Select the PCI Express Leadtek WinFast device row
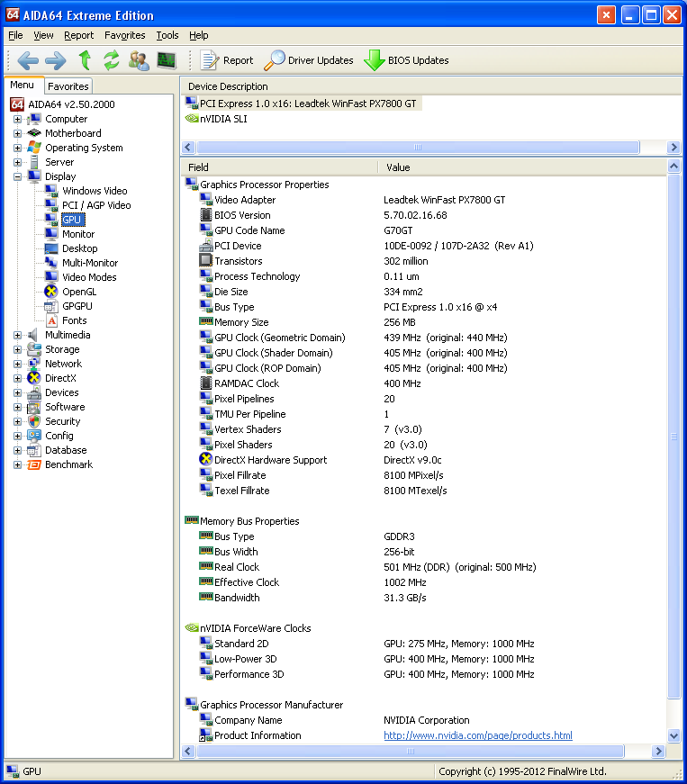The width and height of the screenshot is (687, 784). [x=303, y=104]
